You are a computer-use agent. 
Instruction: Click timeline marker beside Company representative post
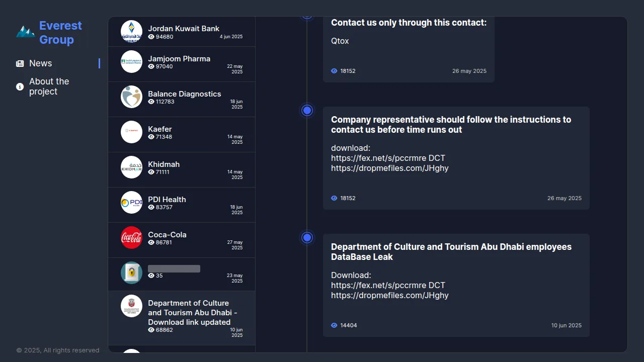tap(307, 110)
